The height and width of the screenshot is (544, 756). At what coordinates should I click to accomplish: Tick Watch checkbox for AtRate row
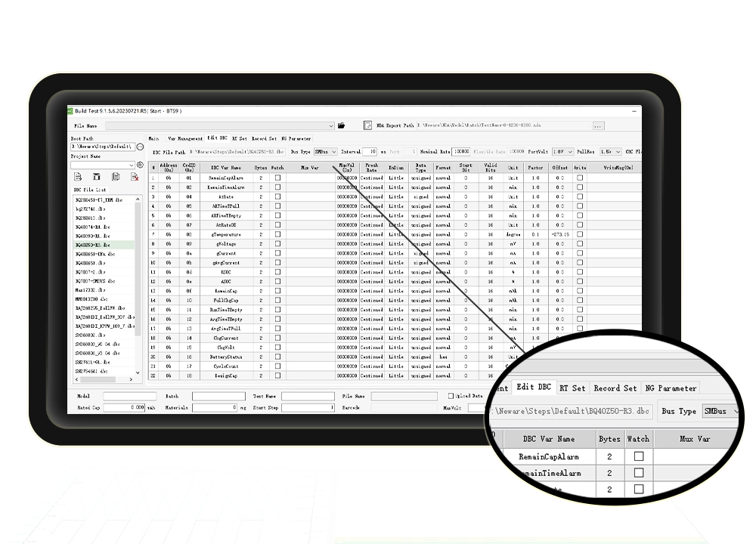277,196
